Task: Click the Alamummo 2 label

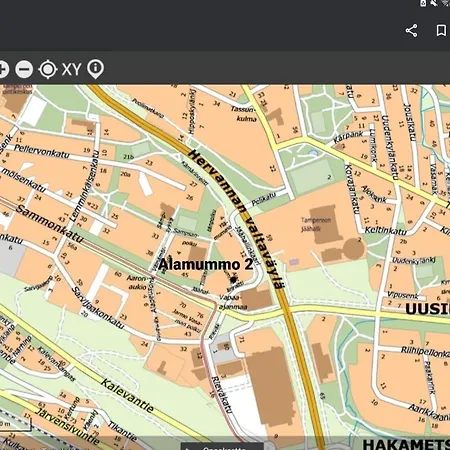Action: pyautogui.click(x=205, y=264)
